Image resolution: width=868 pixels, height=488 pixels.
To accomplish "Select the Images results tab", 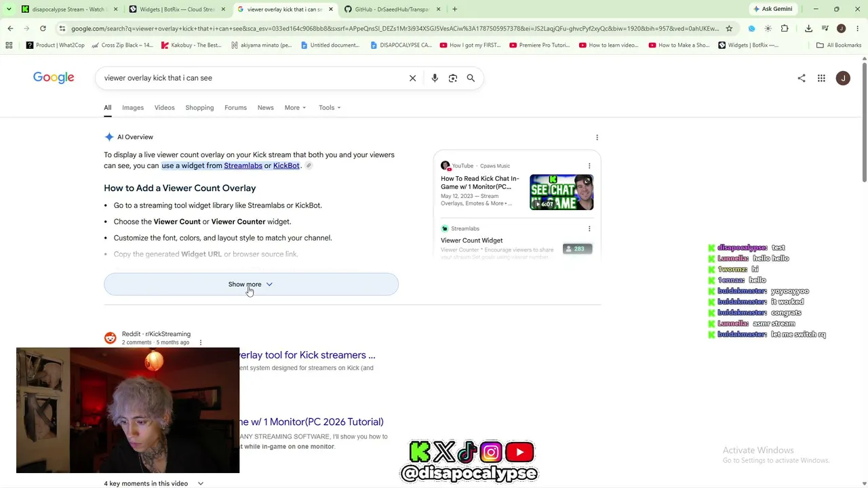I will point(133,108).
